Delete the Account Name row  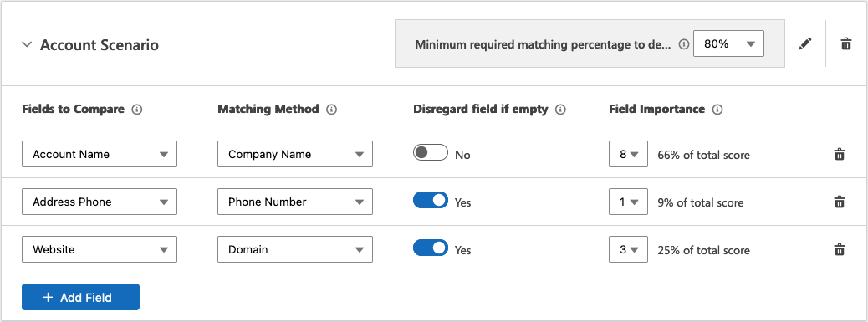pos(840,155)
